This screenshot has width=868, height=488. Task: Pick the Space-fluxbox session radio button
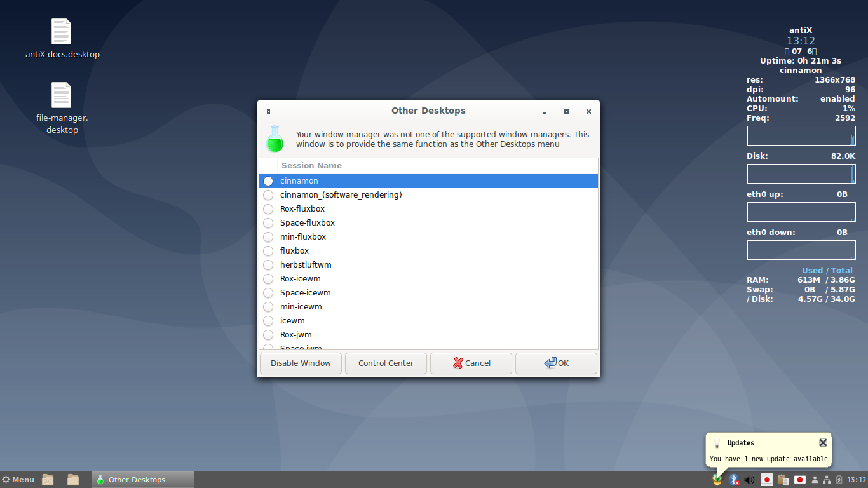pyautogui.click(x=268, y=223)
